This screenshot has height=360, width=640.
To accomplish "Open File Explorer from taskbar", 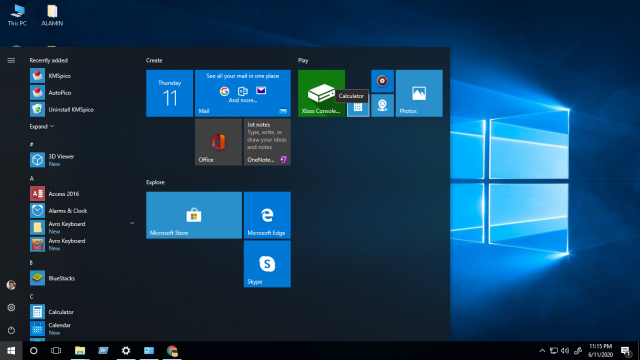I will [80, 351].
